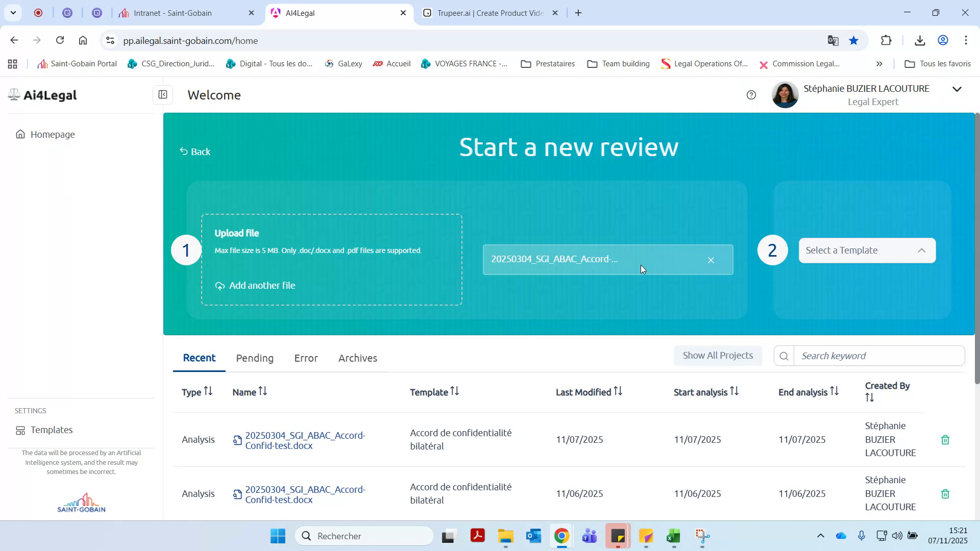The height and width of the screenshot is (551, 980).
Task: Switch to the Archives tab
Action: pyautogui.click(x=357, y=358)
